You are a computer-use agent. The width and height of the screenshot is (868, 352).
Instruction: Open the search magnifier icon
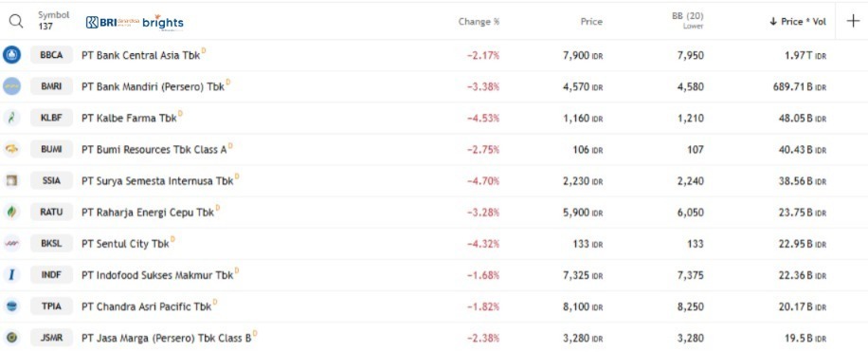click(x=17, y=22)
